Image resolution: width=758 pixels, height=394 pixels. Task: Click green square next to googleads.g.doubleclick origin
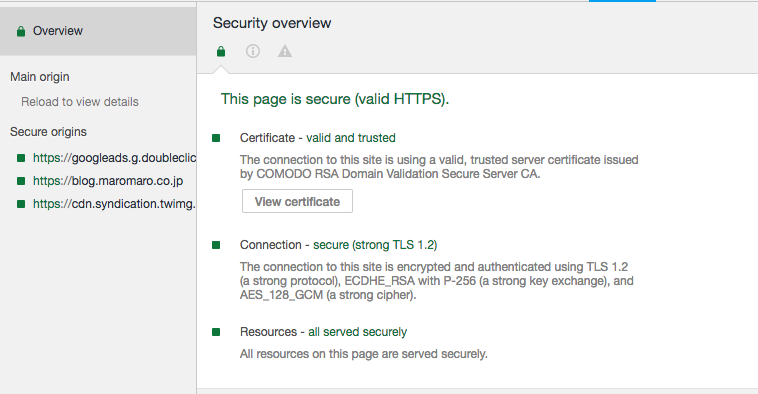point(21,158)
